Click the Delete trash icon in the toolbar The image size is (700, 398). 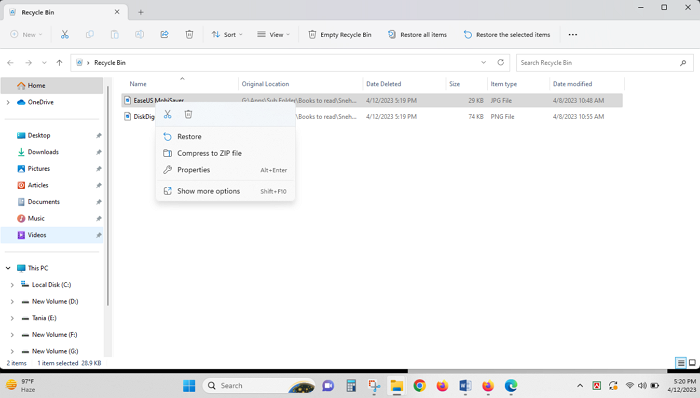189,34
